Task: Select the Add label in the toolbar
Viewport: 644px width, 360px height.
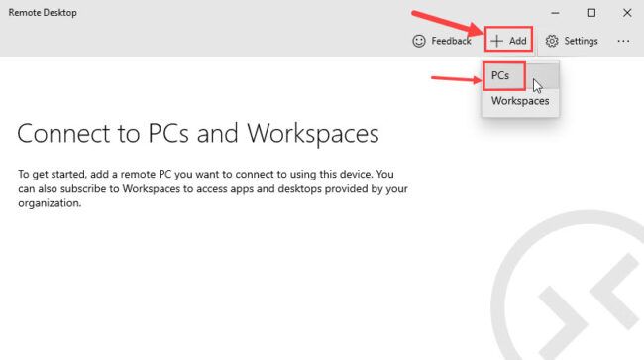Action: (x=518, y=41)
